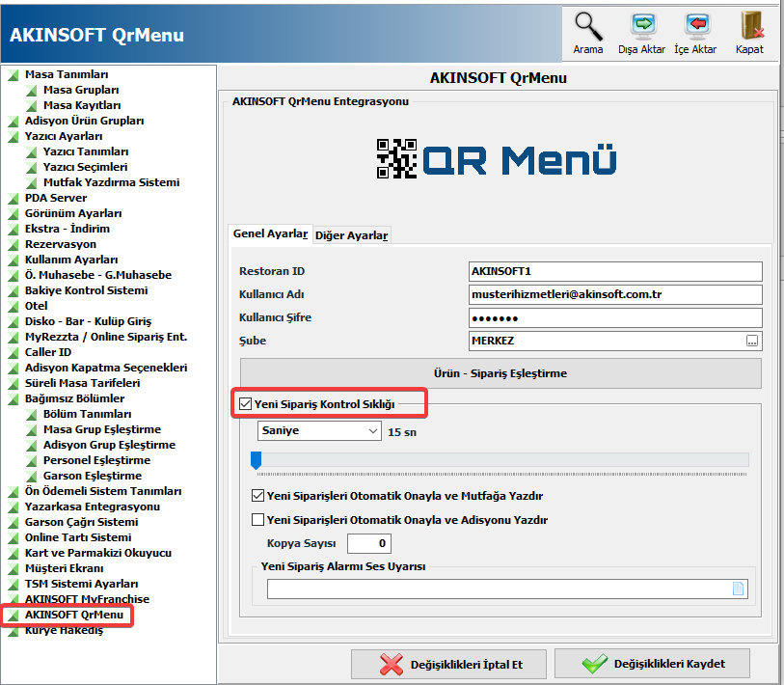Click the icon beside Caller ID
This screenshot has height=685, width=784.
14,353
